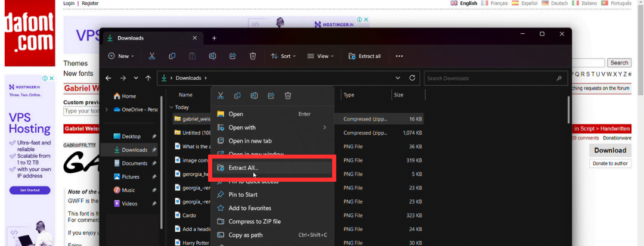Open the See more ellipsis in the toolbar
Image resolution: width=644 pixels, height=246 pixels.
pyautogui.click(x=399, y=56)
